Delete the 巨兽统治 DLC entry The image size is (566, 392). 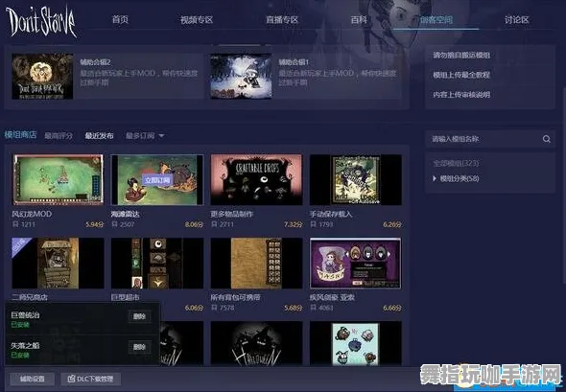pos(139,316)
